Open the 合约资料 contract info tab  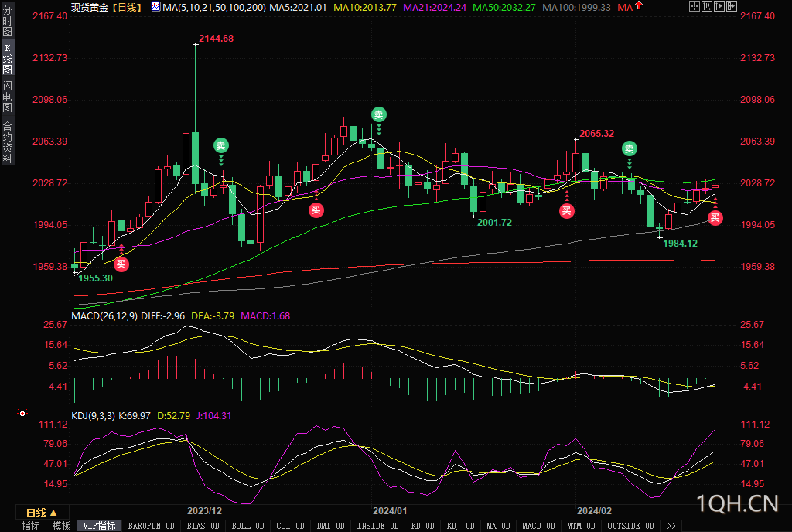coord(7,142)
